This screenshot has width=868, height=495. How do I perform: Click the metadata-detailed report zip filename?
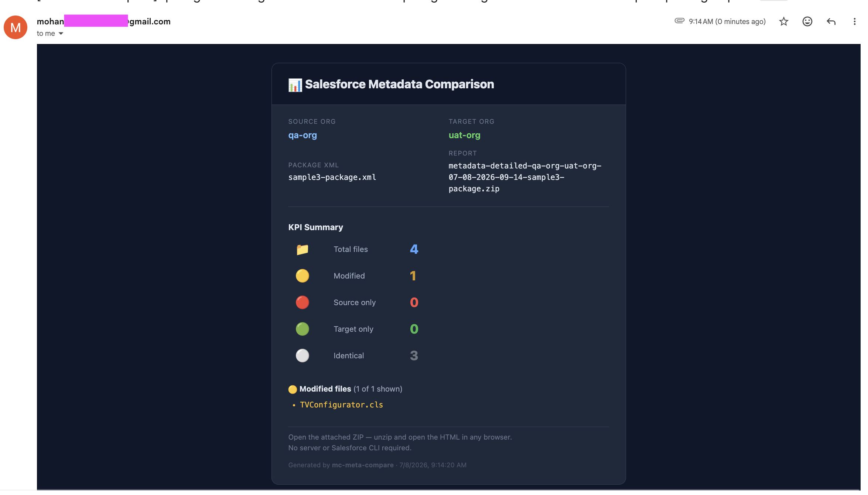pyautogui.click(x=525, y=177)
